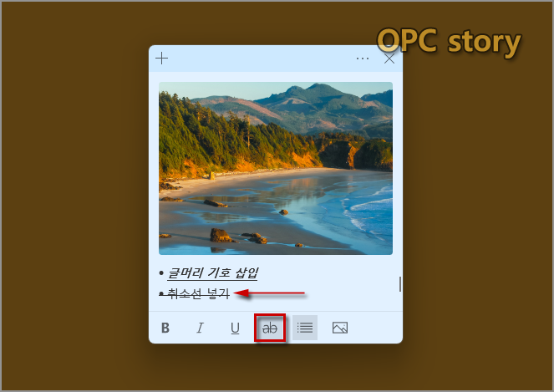Toggle bullet list button
Viewport: 554px width, 392px height.
tap(304, 328)
